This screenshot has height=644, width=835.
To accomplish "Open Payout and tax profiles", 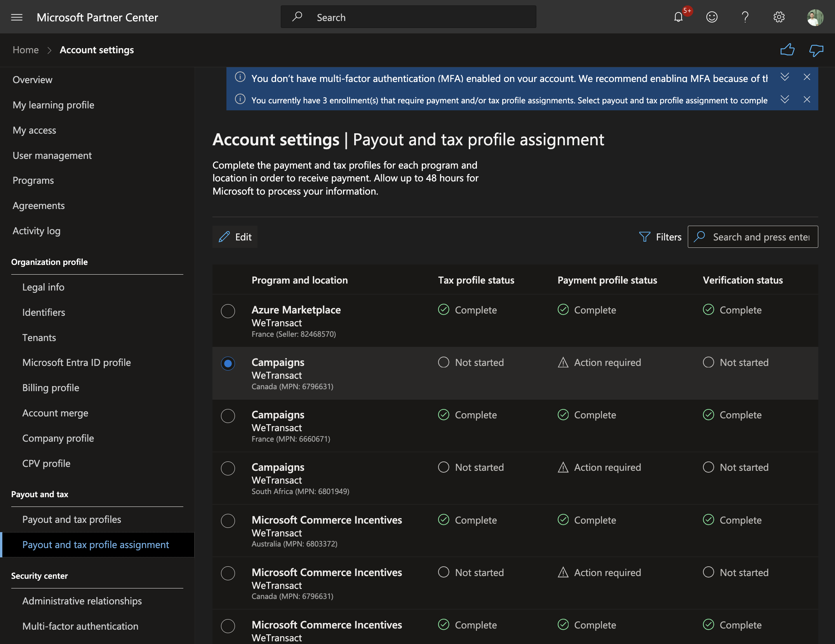I will [71, 519].
